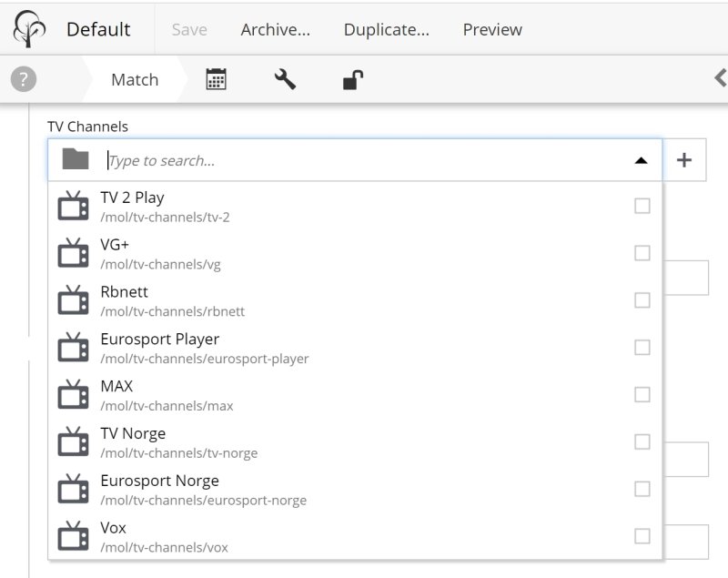Check the MAX checkbox
The height and width of the screenshot is (578, 728).
point(642,395)
